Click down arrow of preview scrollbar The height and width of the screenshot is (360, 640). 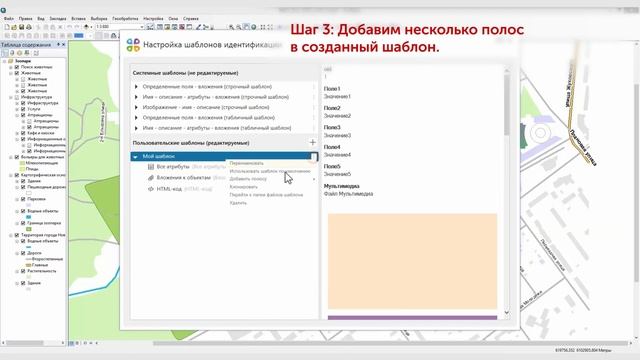coord(507,313)
